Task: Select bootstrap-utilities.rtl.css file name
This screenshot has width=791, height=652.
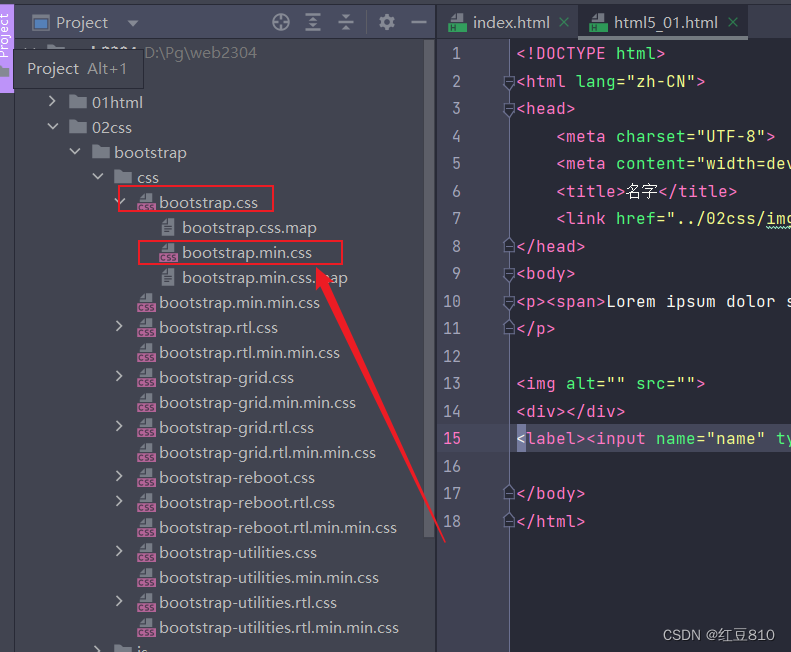Action: coord(248,603)
